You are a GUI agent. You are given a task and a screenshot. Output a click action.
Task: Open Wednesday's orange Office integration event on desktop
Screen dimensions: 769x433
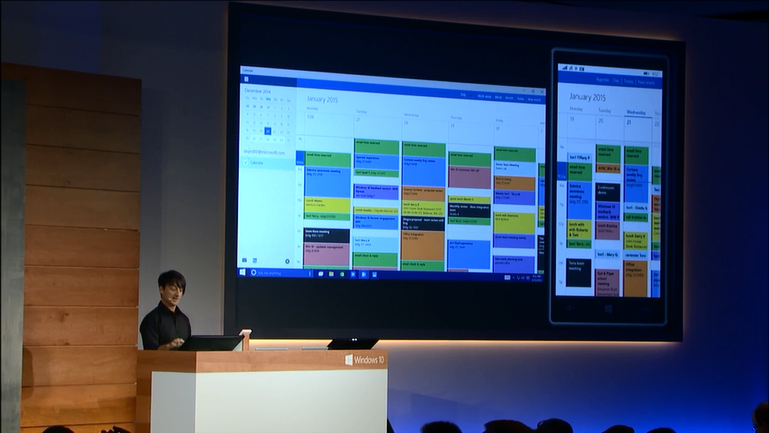coord(423,246)
